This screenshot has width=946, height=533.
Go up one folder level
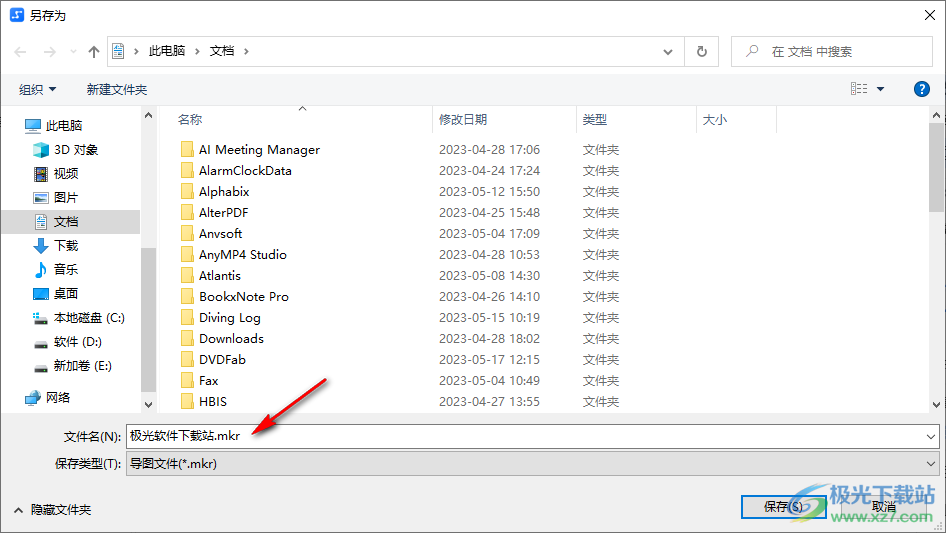94,52
